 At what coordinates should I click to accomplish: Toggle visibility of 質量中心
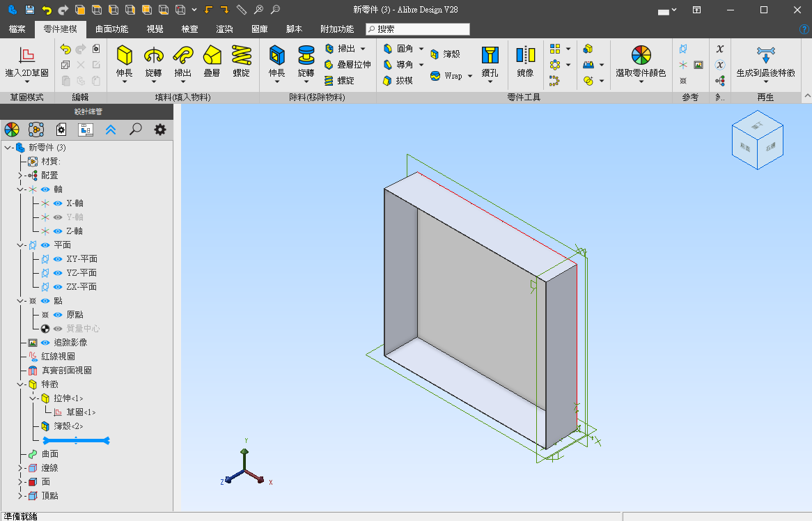pyautogui.click(x=58, y=329)
